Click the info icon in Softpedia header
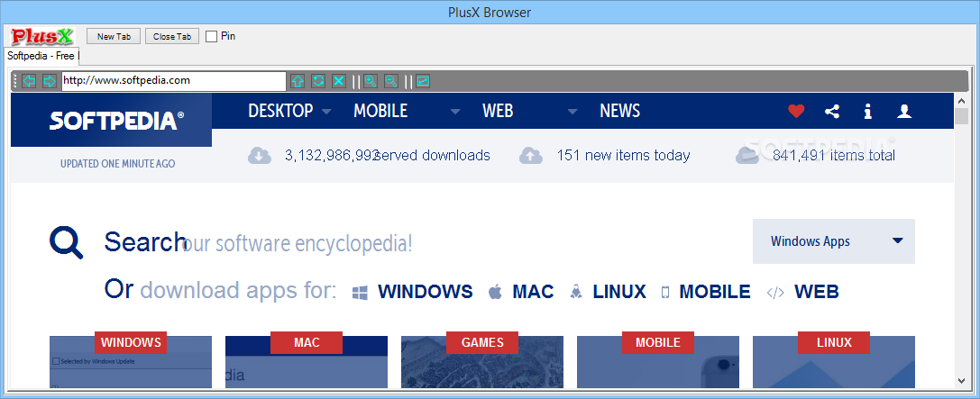980x399 pixels. tap(867, 111)
